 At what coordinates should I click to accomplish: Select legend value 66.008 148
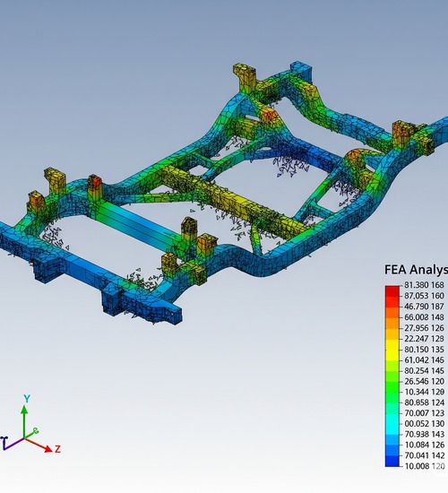point(424,317)
